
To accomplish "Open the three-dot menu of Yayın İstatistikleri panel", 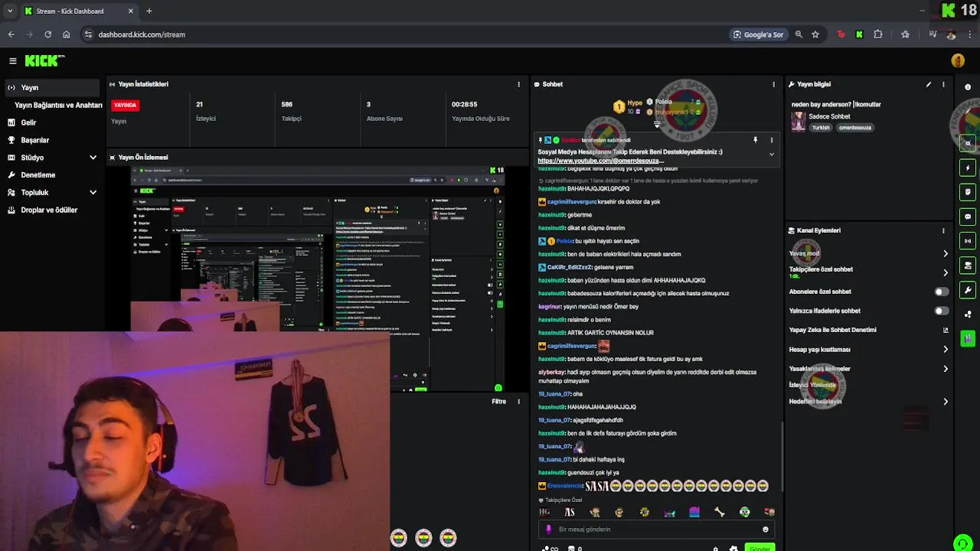I will point(518,84).
